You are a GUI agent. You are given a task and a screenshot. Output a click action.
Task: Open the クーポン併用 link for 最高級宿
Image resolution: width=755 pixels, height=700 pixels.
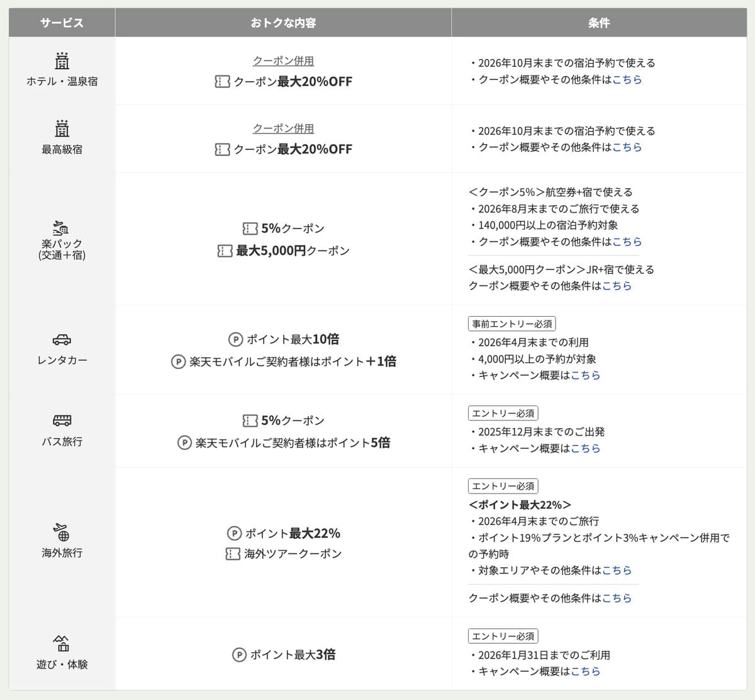click(x=284, y=128)
